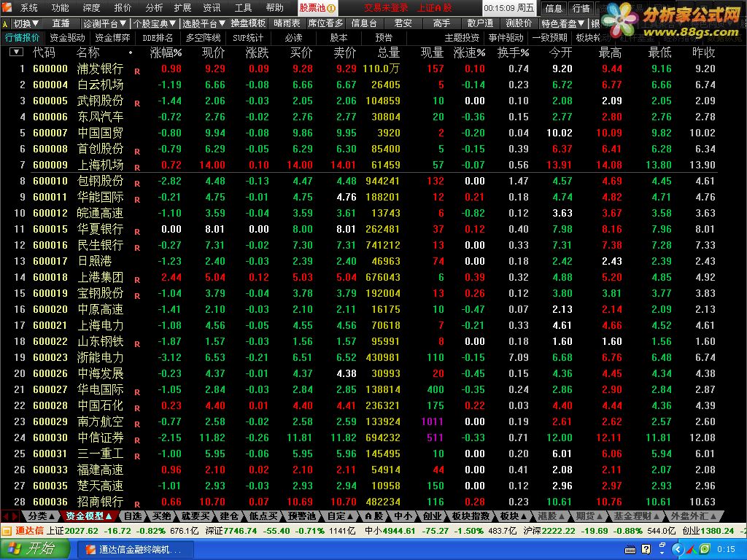
Task: Click the 操盘模板 toolbar button
Action: 248,23
